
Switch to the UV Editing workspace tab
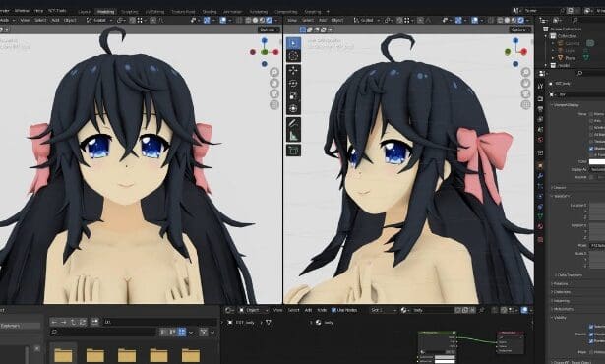pos(154,12)
